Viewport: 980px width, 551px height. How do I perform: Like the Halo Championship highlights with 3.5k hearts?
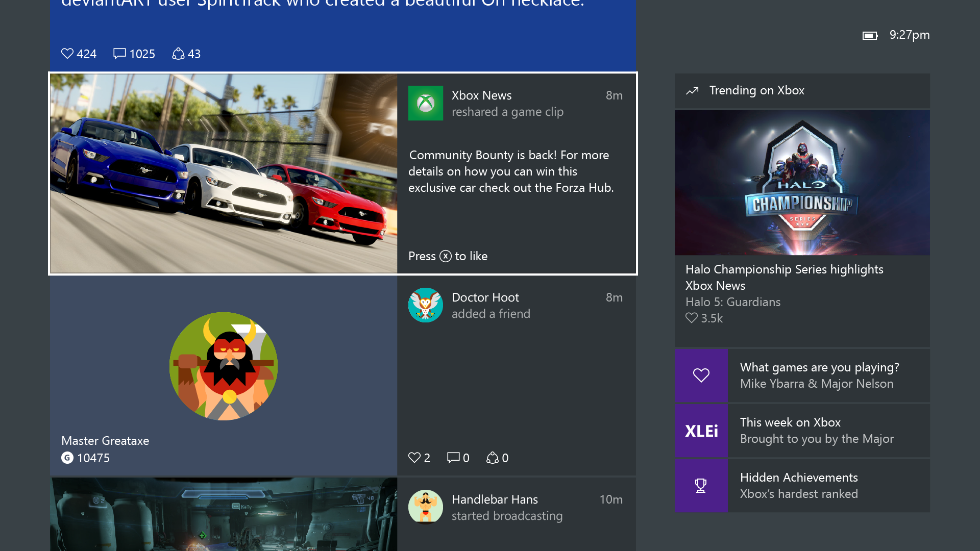692,318
